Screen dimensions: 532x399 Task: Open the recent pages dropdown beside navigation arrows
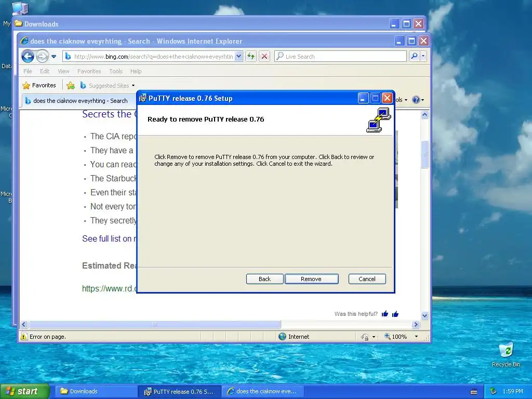point(54,57)
